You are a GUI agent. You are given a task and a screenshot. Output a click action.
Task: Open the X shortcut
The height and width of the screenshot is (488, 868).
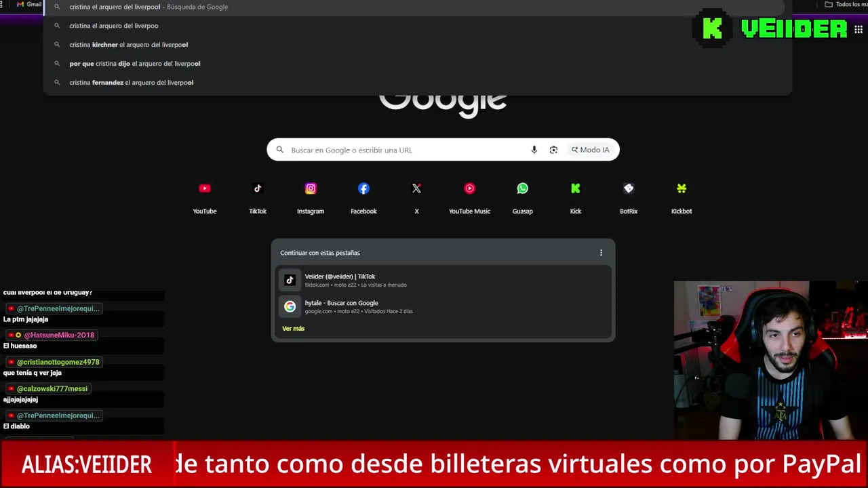click(416, 198)
